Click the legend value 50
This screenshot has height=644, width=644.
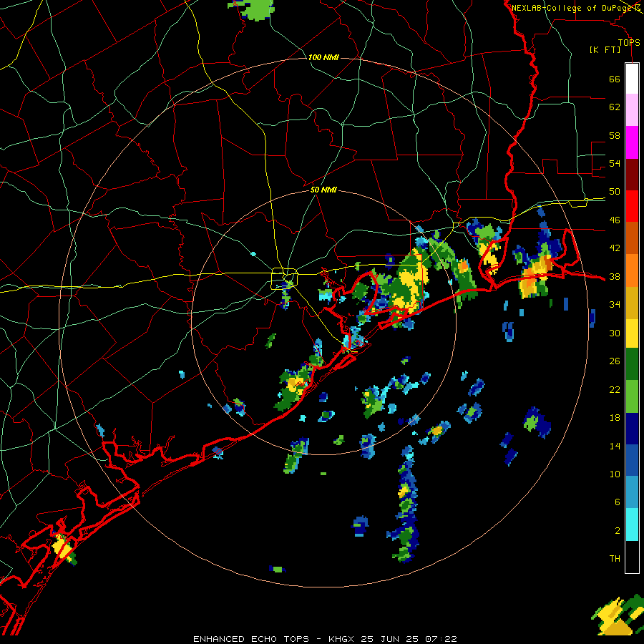click(615, 191)
